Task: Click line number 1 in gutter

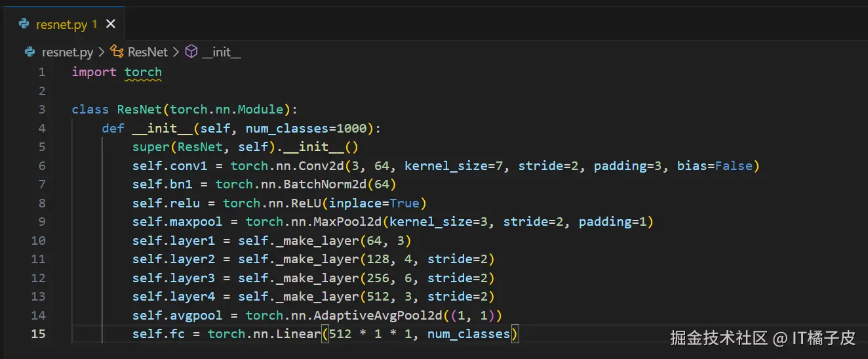Action: [42, 72]
